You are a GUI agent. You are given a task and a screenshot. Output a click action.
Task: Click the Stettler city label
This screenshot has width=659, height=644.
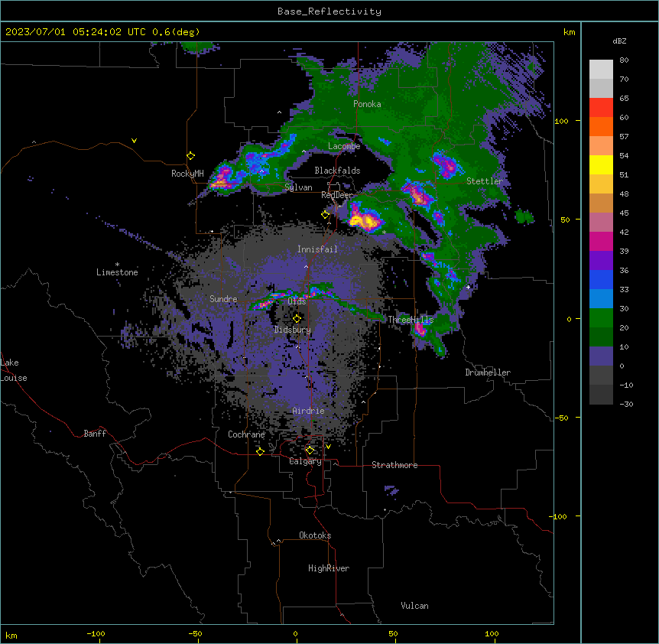485,181
